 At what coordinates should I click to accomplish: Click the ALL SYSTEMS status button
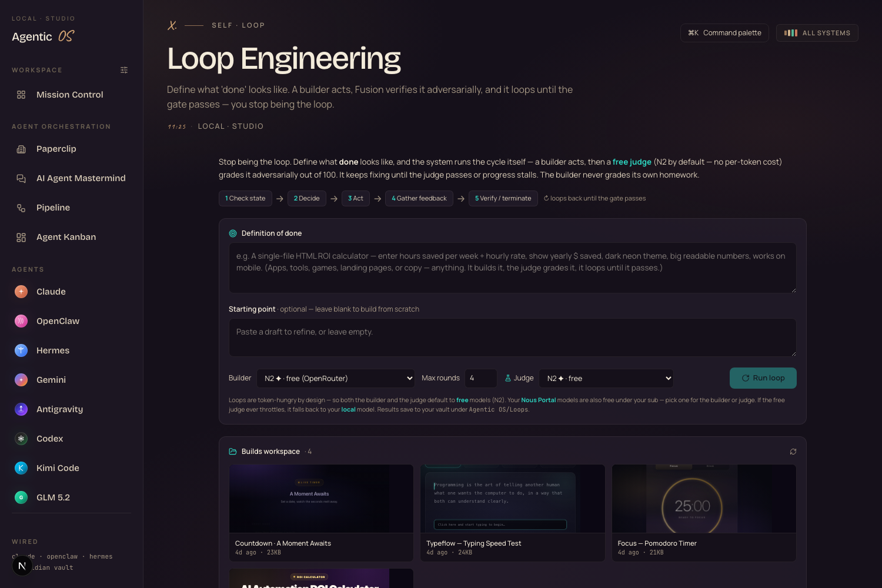click(817, 33)
